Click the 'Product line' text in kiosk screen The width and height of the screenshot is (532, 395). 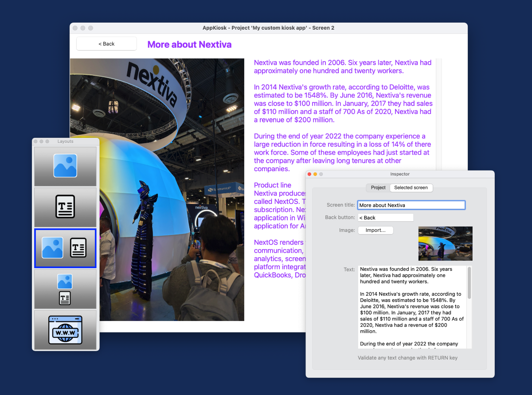click(x=273, y=185)
